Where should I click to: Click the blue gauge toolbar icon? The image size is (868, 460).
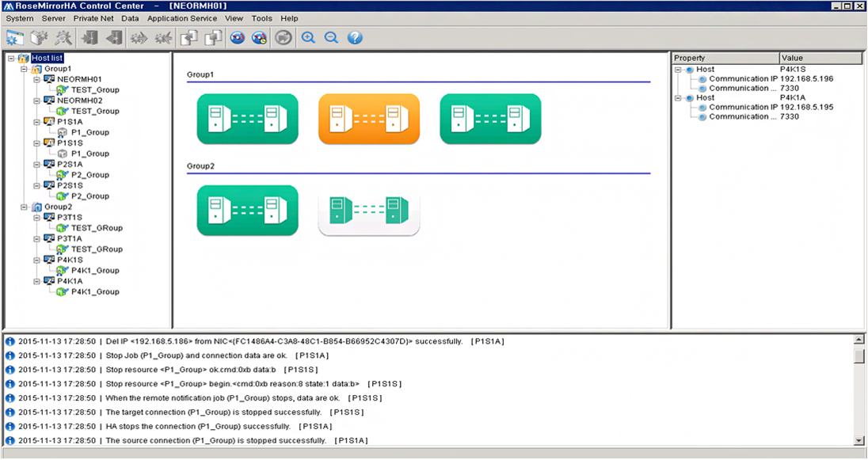tap(238, 38)
